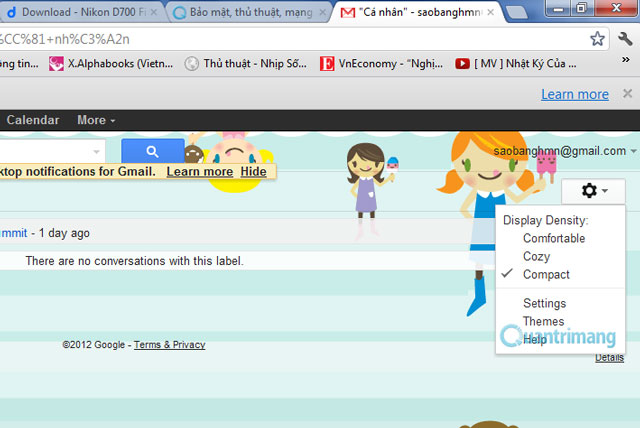Expand search options arrow in search box

98,152
